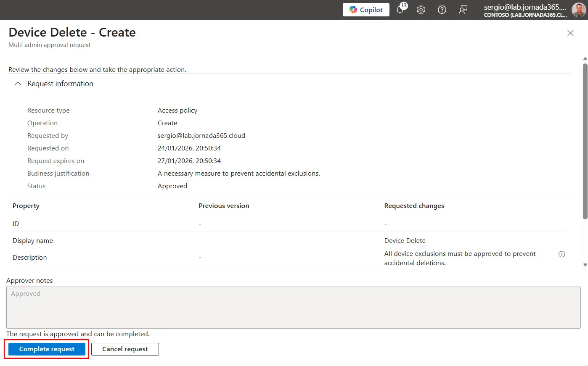
Task: Click the request approved status message
Action: [x=78, y=334]
